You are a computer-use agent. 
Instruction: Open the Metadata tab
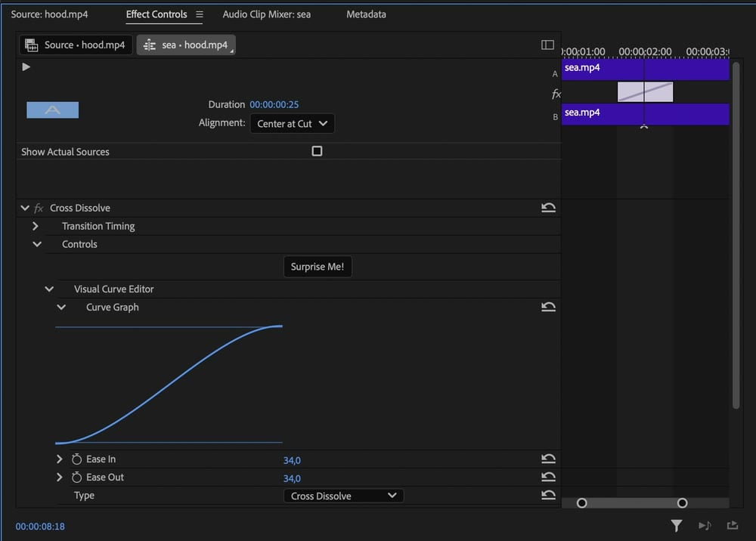[366, 14]
